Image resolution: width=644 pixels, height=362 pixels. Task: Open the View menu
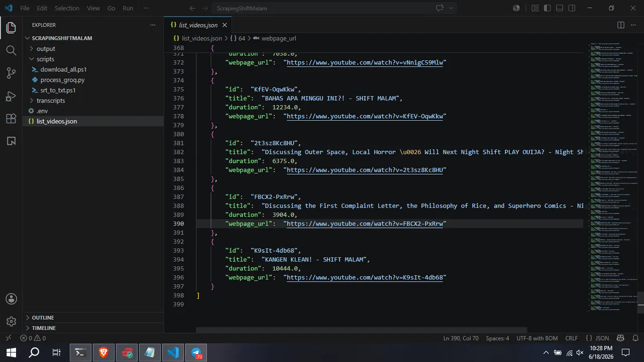pos(93,8)
